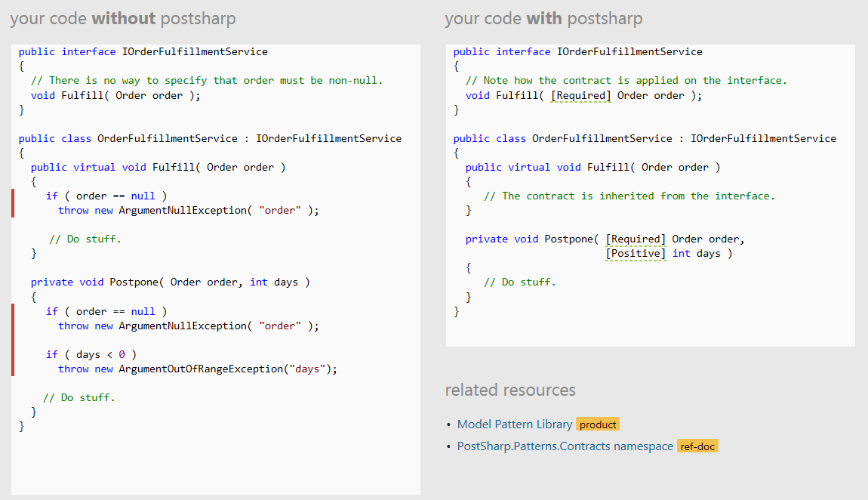Click right 'public class OrderFulfillmentService' declaration

click(x=645, y=138)
